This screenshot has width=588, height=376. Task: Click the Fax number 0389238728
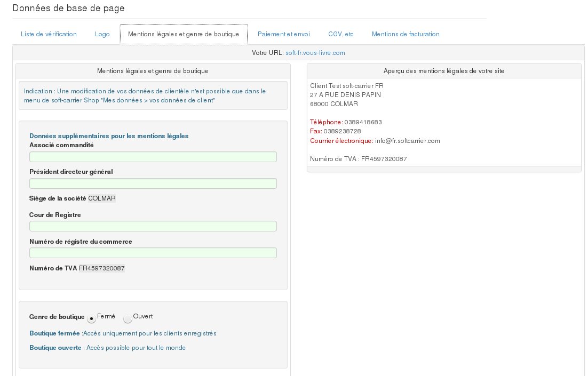(342, 131)
